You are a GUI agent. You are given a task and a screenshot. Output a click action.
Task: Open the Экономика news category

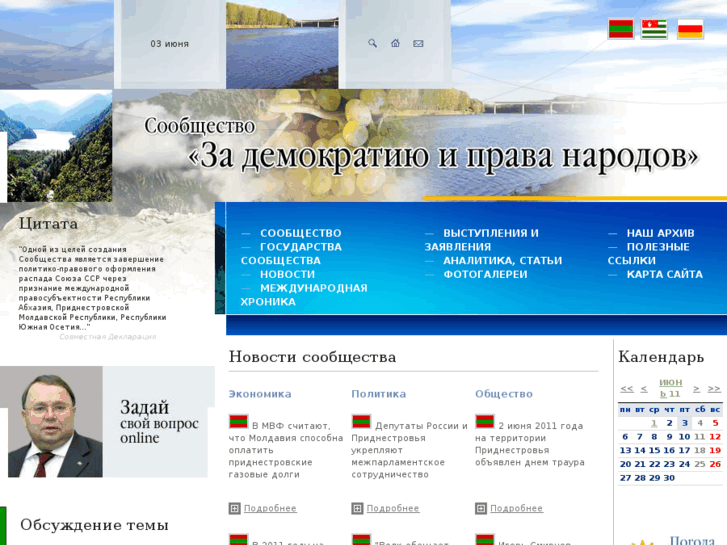coord(260,394)
